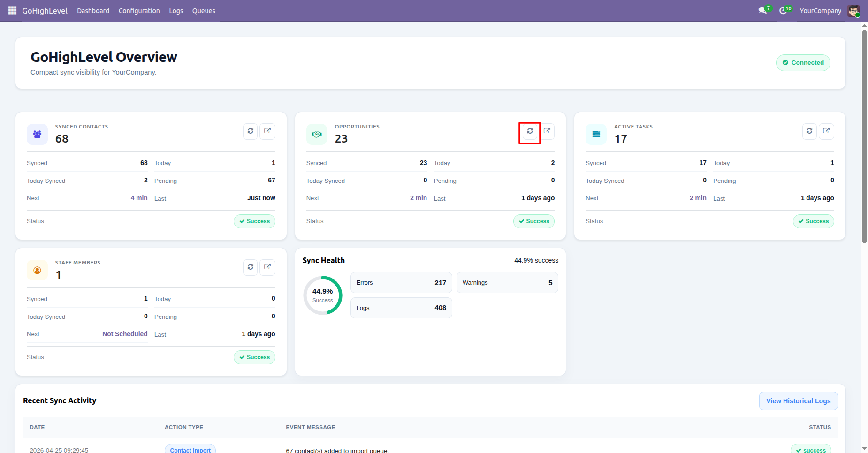Open the user avatar menu
Viewport: 868px width, 453px height.
pos(854,11)
